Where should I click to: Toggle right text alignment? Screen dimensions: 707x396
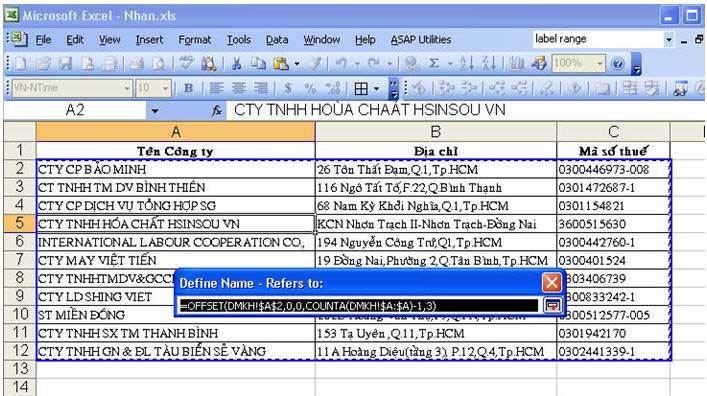coord(261,88)
